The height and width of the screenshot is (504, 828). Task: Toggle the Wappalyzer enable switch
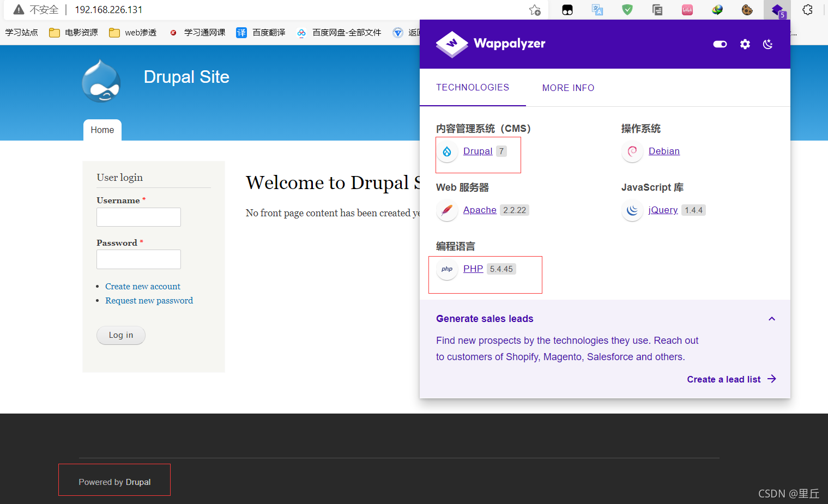[x=720, y=44]
